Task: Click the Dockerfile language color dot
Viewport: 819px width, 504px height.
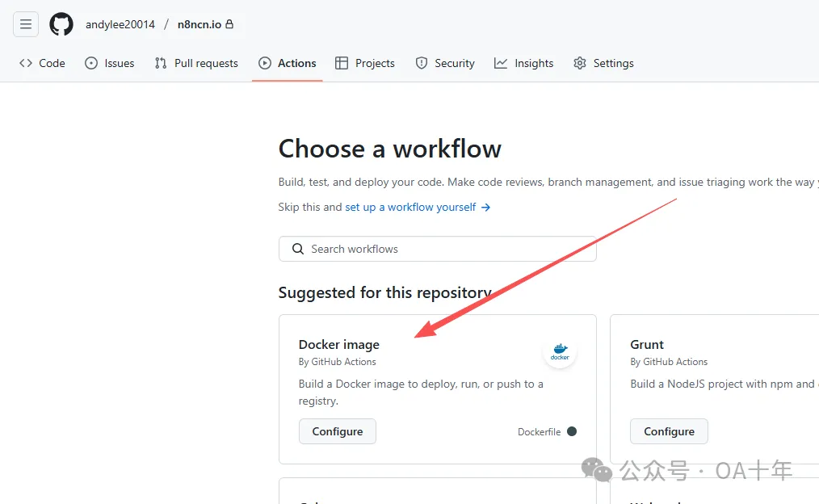Action: tap(572, 431)
